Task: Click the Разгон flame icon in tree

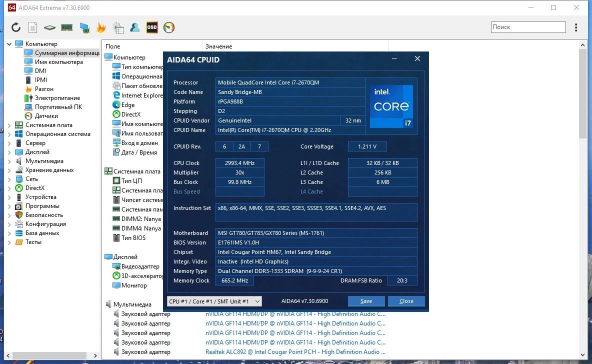Action: tap(28, 88)
